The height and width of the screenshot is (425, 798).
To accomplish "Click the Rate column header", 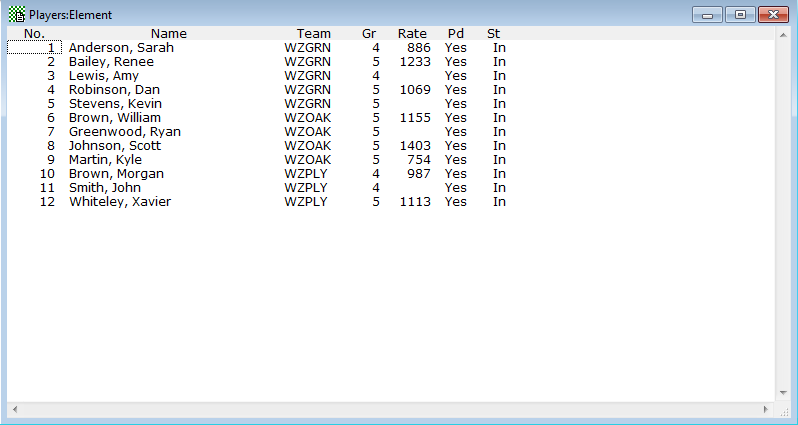I will pyautogui.click(x=412, y=34).
